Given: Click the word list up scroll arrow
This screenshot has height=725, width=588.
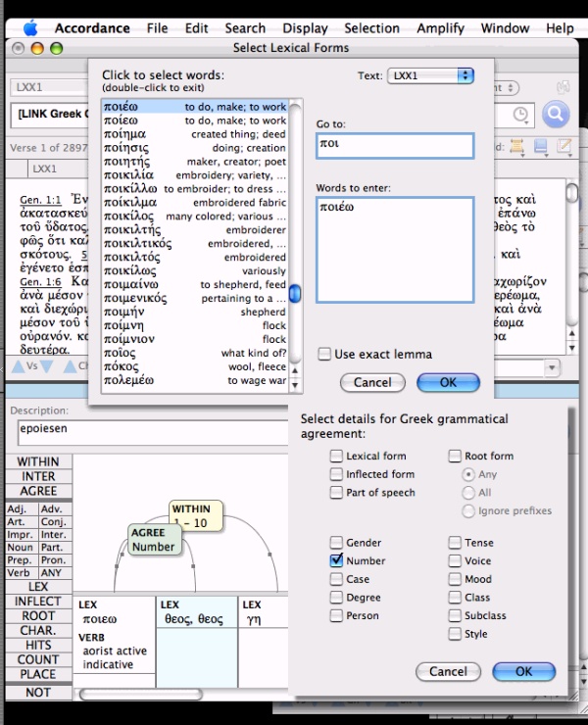Looking at the screenshot, I should (295, 370).
